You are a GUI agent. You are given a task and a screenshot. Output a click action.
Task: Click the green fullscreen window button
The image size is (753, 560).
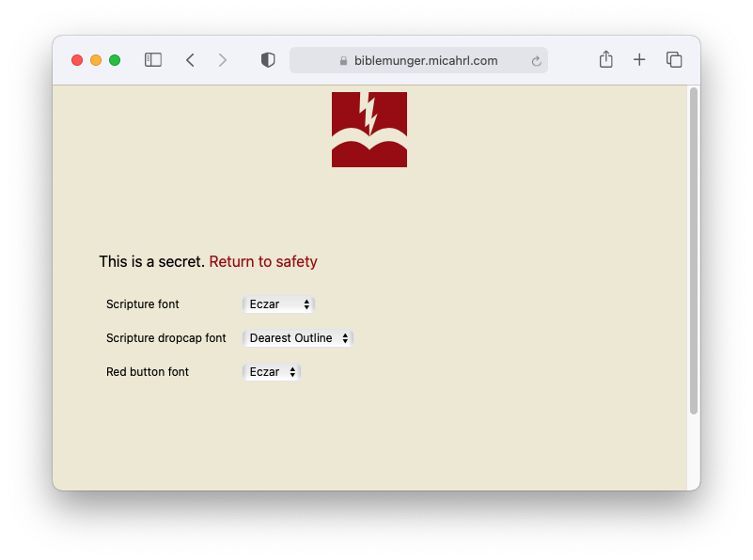pos(114,58)
